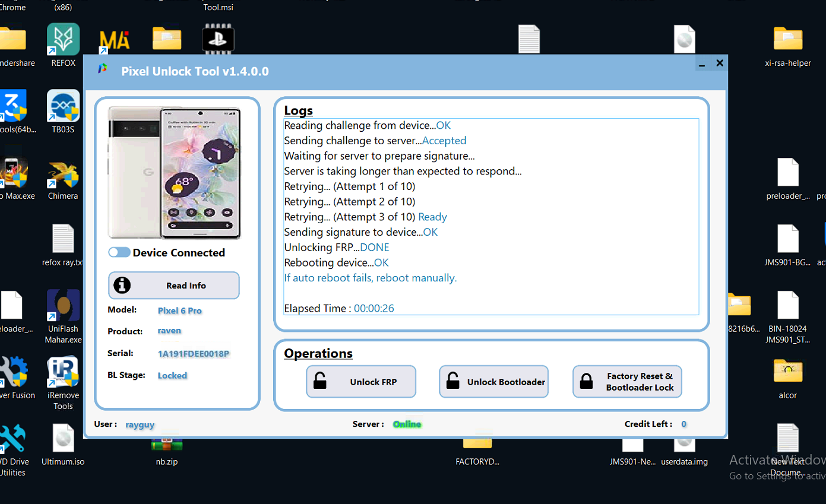Minimize the Pixel Unlock Tool window
826x504 pixels.
pos(702,64)
